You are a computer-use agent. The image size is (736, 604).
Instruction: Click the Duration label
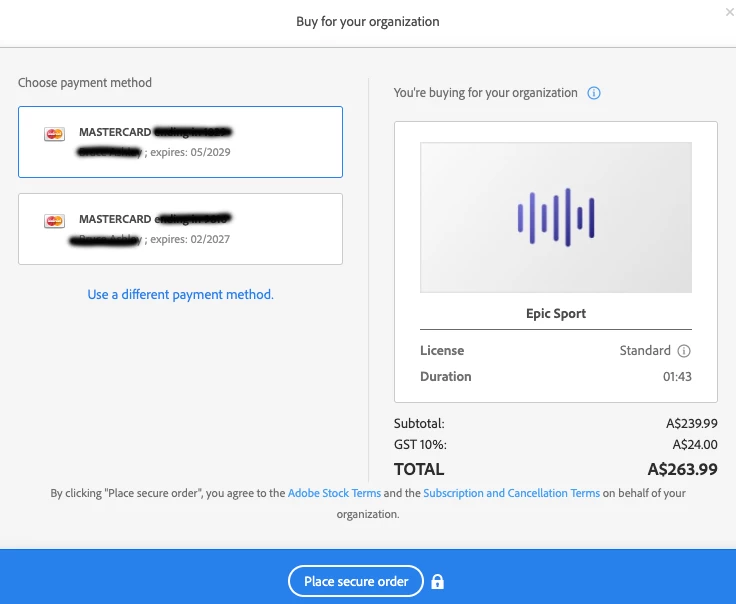445,376
